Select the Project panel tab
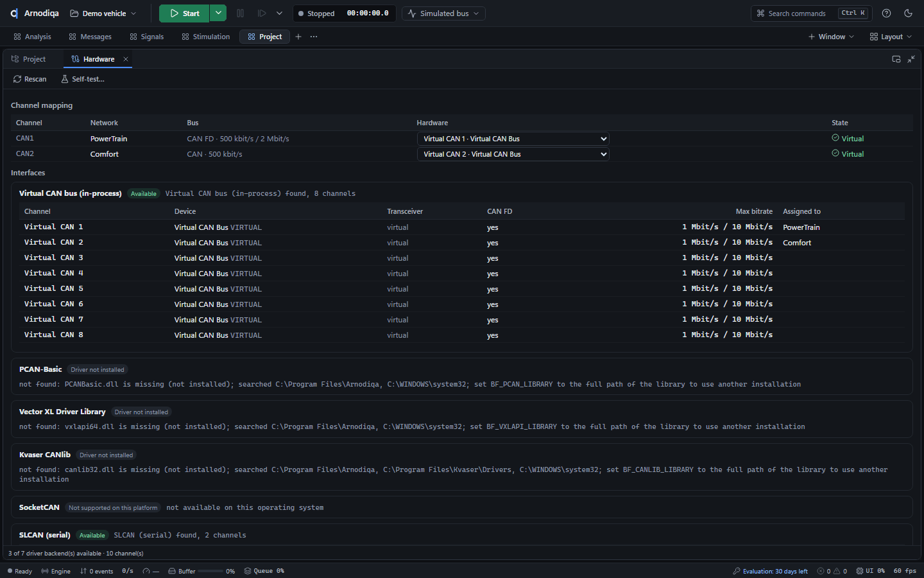Image resolution: width=924 pixels, height=578 pixels. point(29,59)
